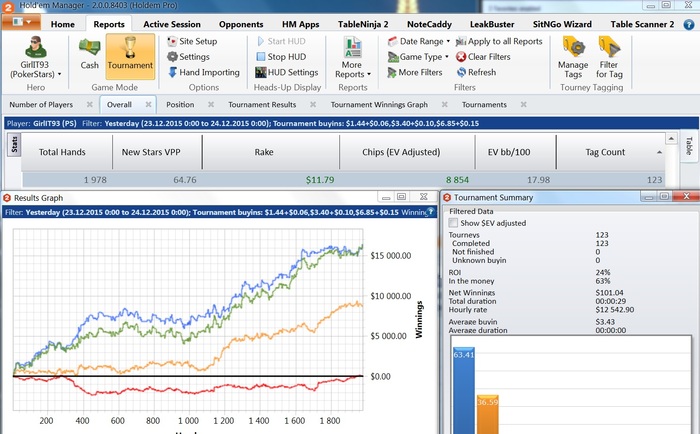
Task: Open the SitNGo Wizard tab
Action: click(x=562, y=25)
